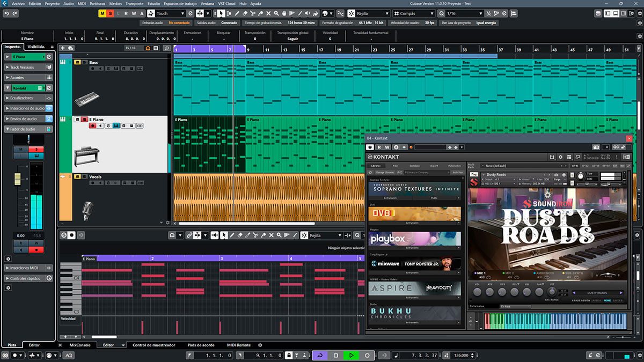Screen dimensions: 644x362
Task: Select the Split scissors tool
Action: point(252,13)
